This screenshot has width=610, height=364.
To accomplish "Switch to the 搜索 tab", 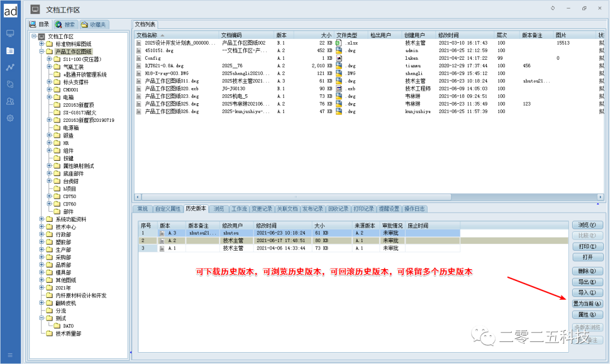I will (x=66, y=24).
